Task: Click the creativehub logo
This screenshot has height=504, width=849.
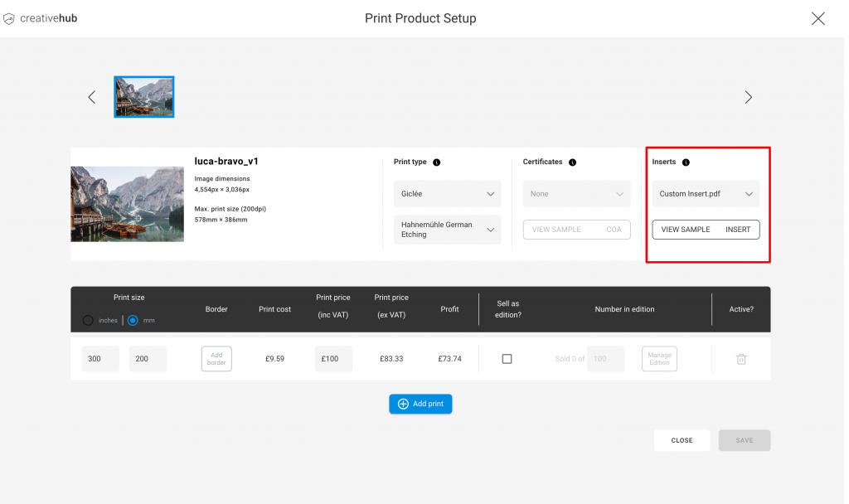Action: pyautogui.click(x=41, y=18)
